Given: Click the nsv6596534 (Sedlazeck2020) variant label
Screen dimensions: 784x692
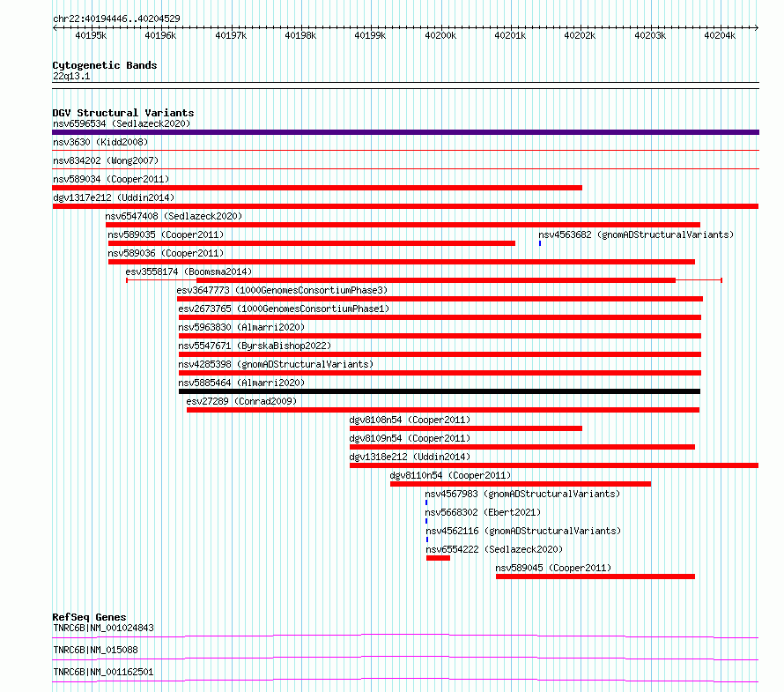Looking at the screenshot, I should coord(122,123).
